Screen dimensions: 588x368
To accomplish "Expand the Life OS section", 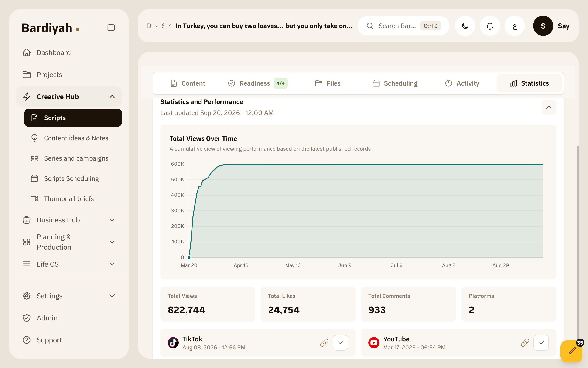I will point(69,264).
